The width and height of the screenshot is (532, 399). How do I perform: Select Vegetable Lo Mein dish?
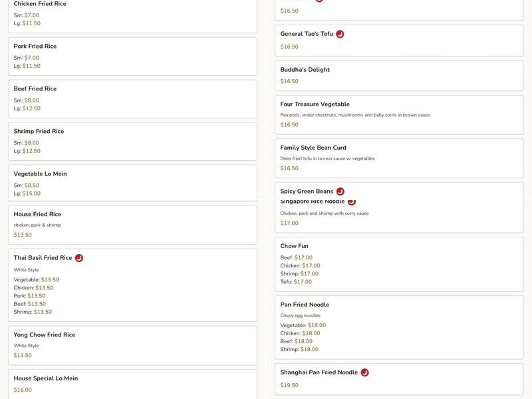[132, 183]
